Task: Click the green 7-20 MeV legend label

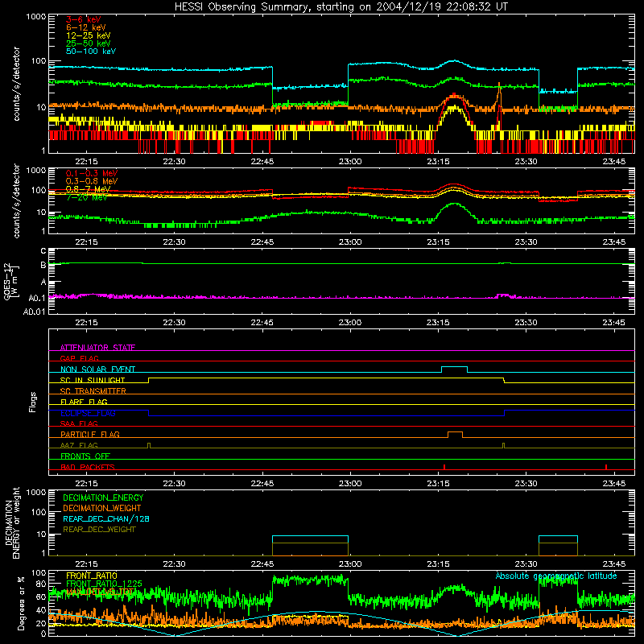Action: tap(86, 197)
